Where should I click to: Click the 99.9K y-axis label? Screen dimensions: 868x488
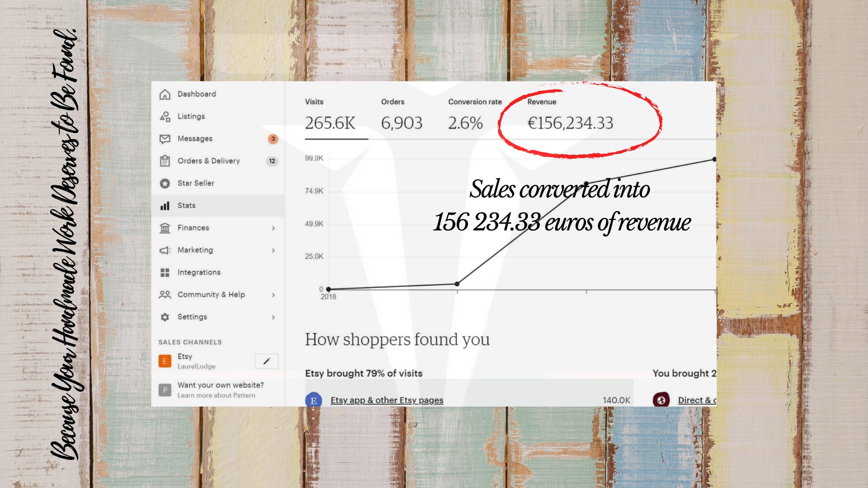coord(314,158)
